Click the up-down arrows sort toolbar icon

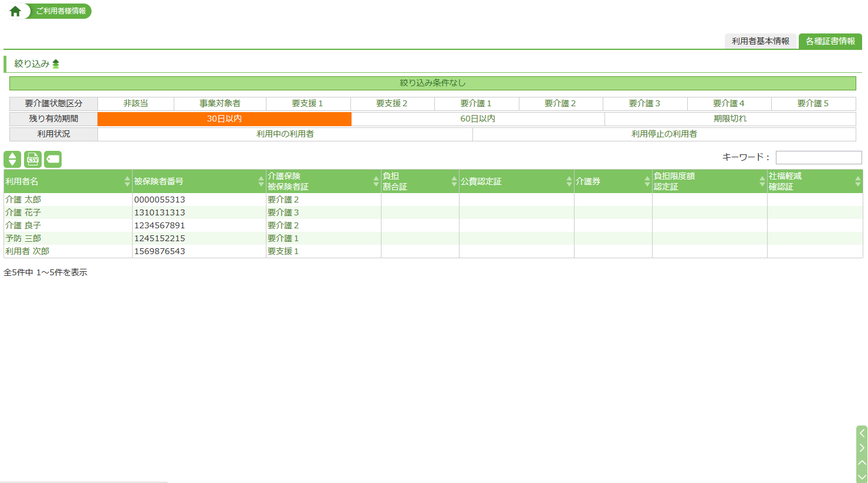pyautogui.click(x=12, y=159)
